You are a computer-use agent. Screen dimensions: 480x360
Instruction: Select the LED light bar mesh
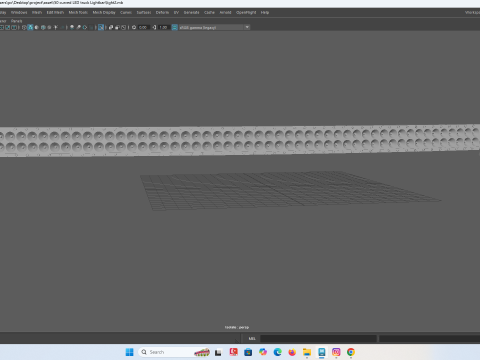point(240,141)
